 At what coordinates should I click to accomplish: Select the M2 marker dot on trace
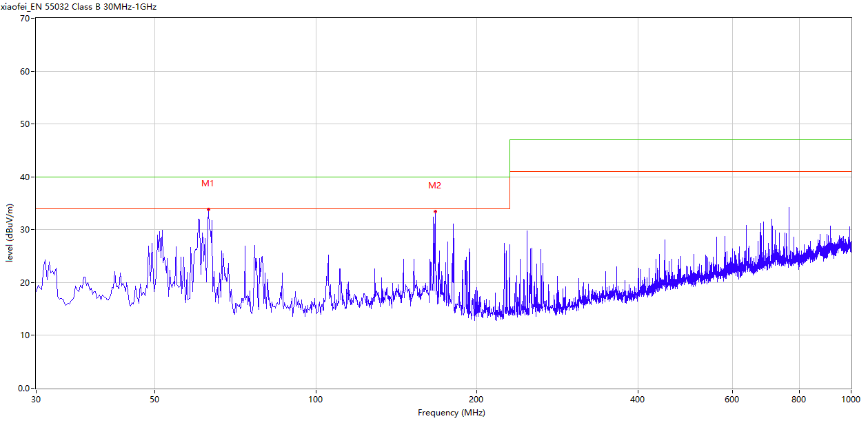coord(435,211)
